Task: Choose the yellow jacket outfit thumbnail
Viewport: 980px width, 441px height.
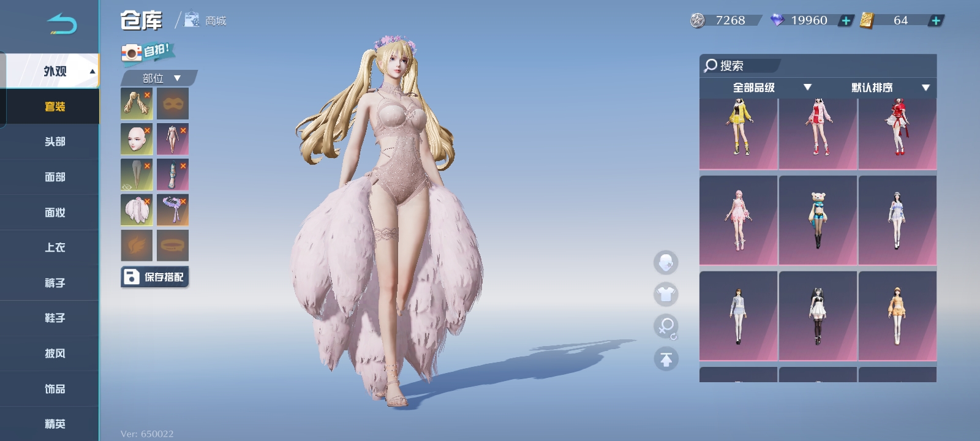Action: pyautogui.click(x=738, y=134)
